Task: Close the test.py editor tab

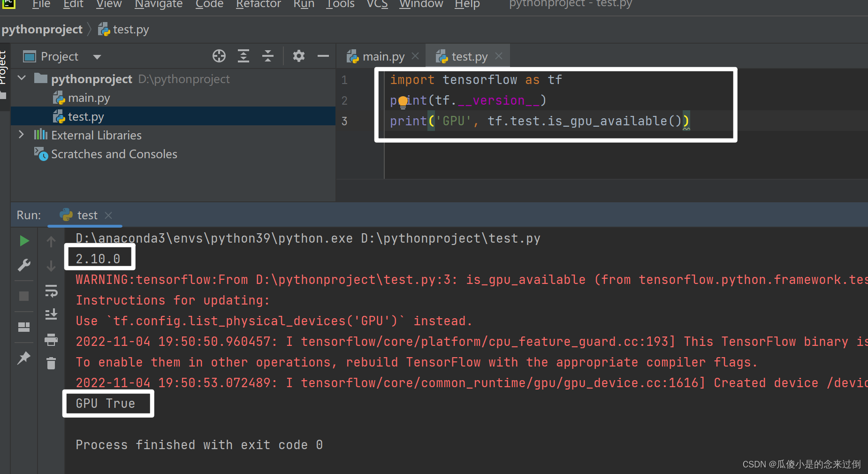Action: 499,56
